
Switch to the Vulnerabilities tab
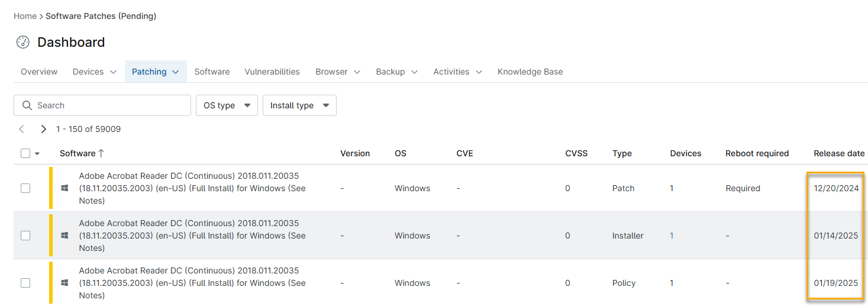[x=272, y=72]
